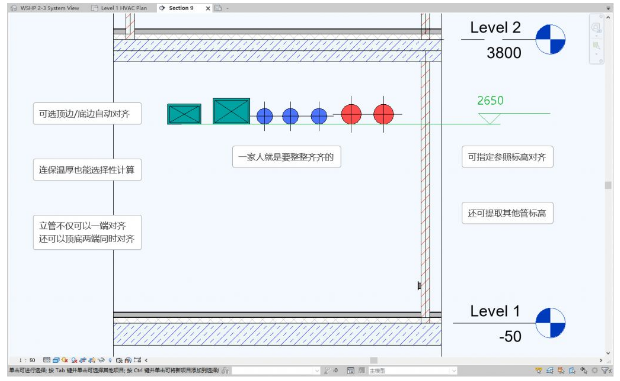Image resolution: width=620 pixels, height=381 pixels.
Task: Click the vertical scrollbar down arrow
Action: pyautogui.click(x=608, y=353)
